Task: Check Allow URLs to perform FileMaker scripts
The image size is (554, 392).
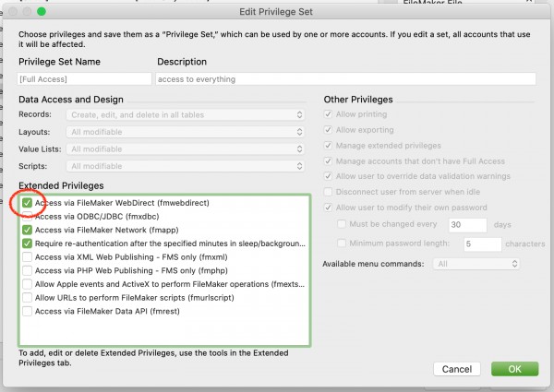Action: click(x=27, y=297)
